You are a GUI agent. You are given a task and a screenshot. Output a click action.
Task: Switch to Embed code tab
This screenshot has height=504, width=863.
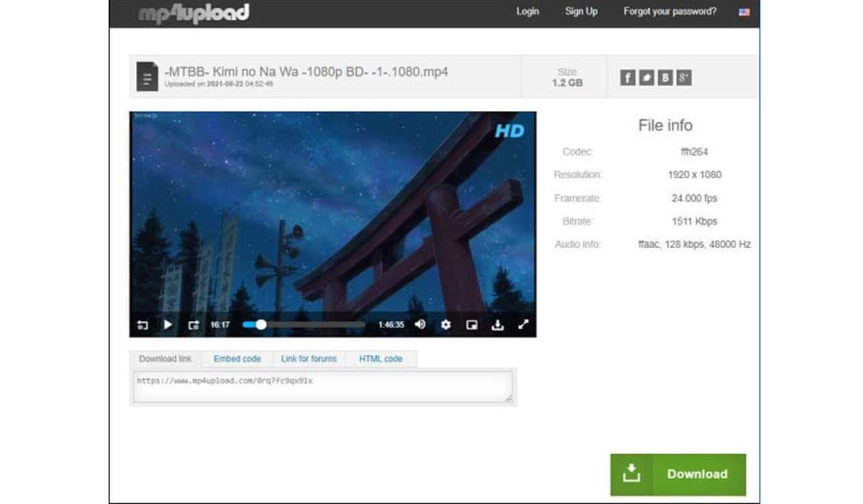pyautogui.click(x=237, y=359)
